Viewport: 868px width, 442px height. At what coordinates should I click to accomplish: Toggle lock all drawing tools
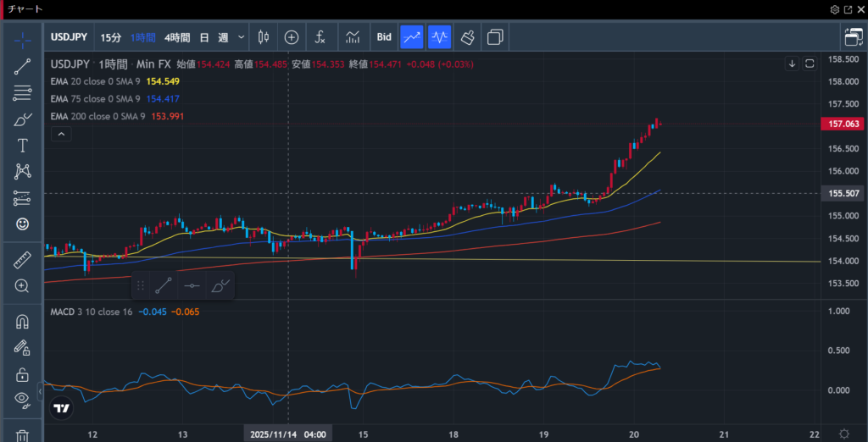(x=23, y=373)
